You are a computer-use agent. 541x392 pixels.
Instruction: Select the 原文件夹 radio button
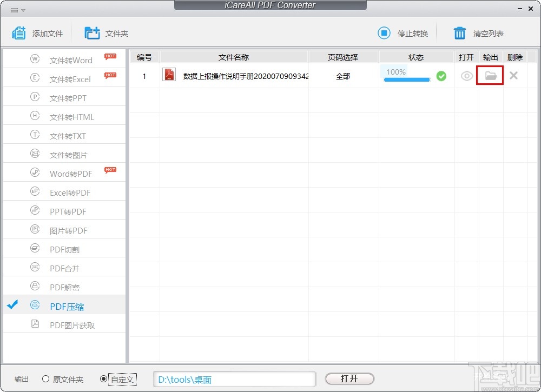45,379
